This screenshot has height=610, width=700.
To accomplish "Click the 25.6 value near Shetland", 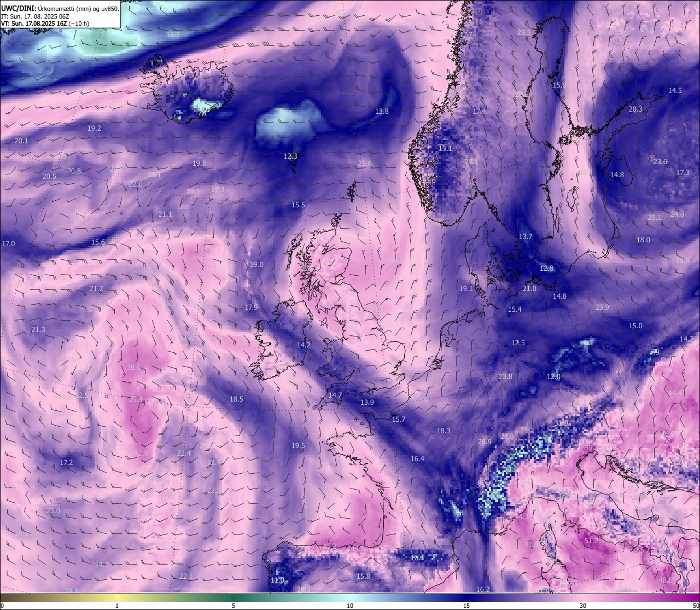I will point(365,163).
